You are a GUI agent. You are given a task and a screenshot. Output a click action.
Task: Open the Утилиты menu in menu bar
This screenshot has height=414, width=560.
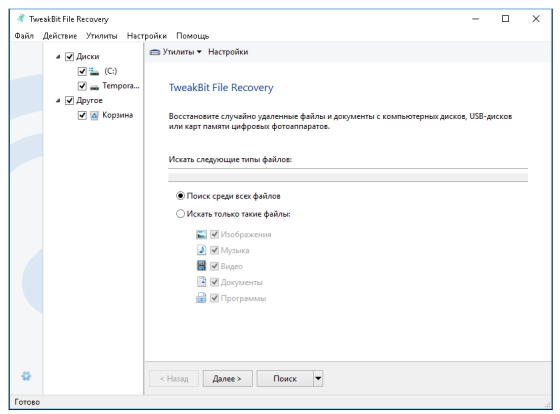[x=101, y=36]
